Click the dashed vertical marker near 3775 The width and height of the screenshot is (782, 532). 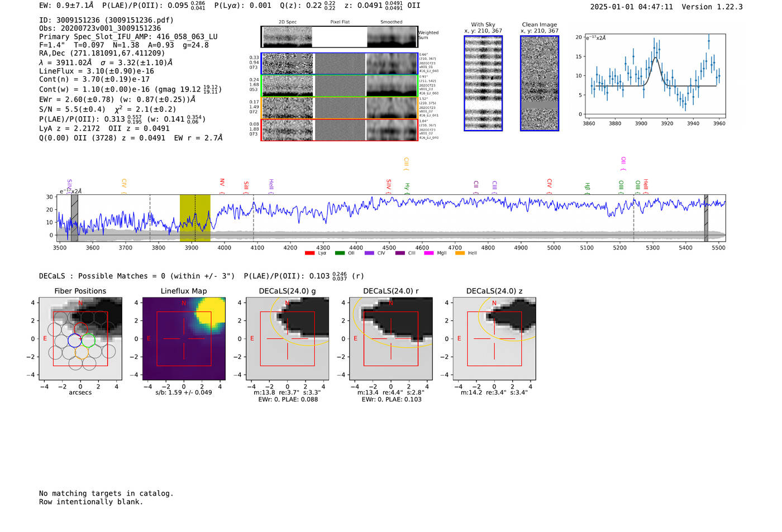[x=150, y=218]
